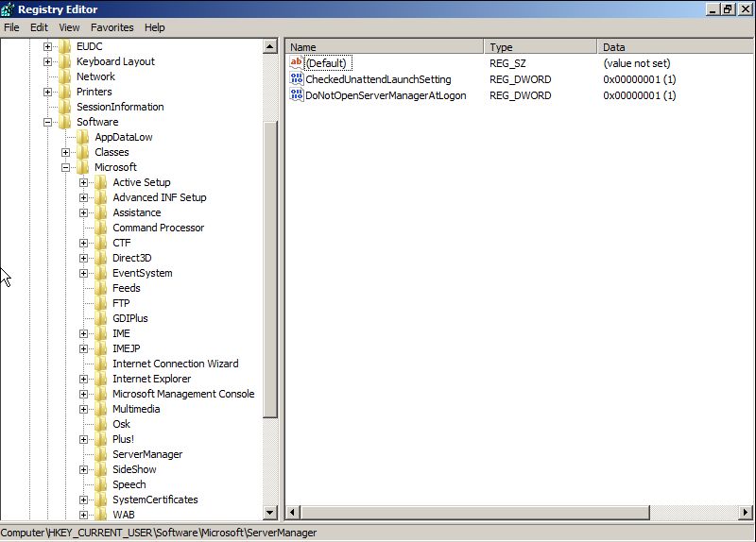The width and height of the screenshot is (756, 542).
Task: Expand the Plus! key
Action: 83,440
